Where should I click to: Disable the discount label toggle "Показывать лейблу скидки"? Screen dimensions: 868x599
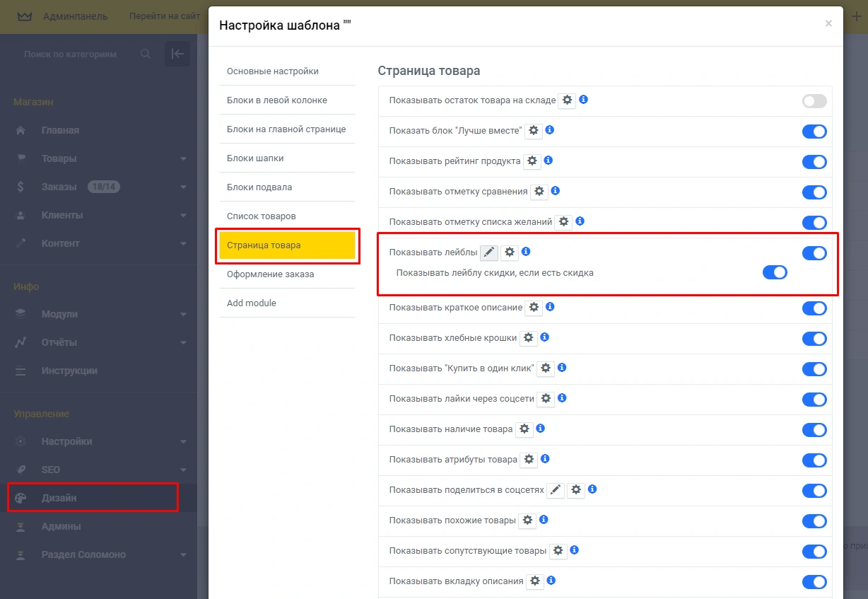coord(775,273)
